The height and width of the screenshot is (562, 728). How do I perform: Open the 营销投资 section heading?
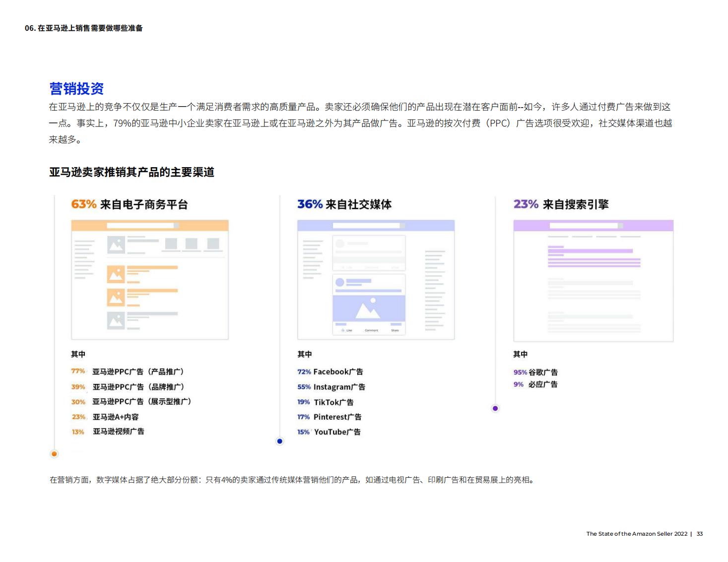(77, 88)
